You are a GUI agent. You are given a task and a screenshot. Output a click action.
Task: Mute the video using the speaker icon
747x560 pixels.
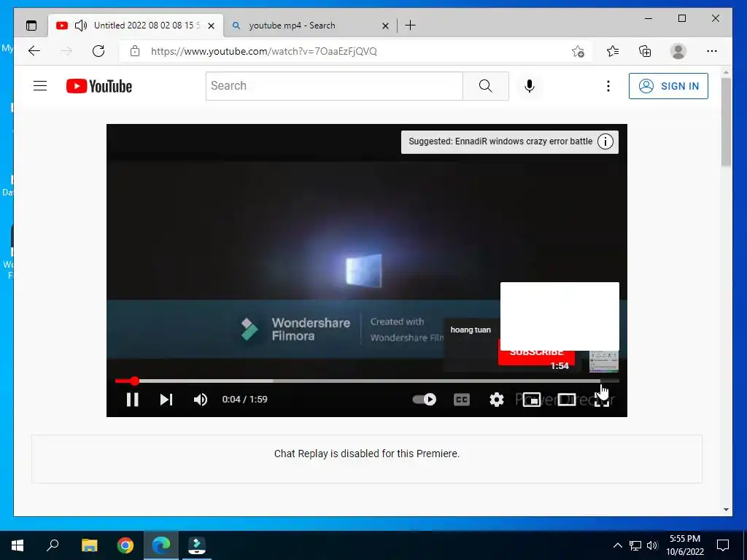(201, 399)
